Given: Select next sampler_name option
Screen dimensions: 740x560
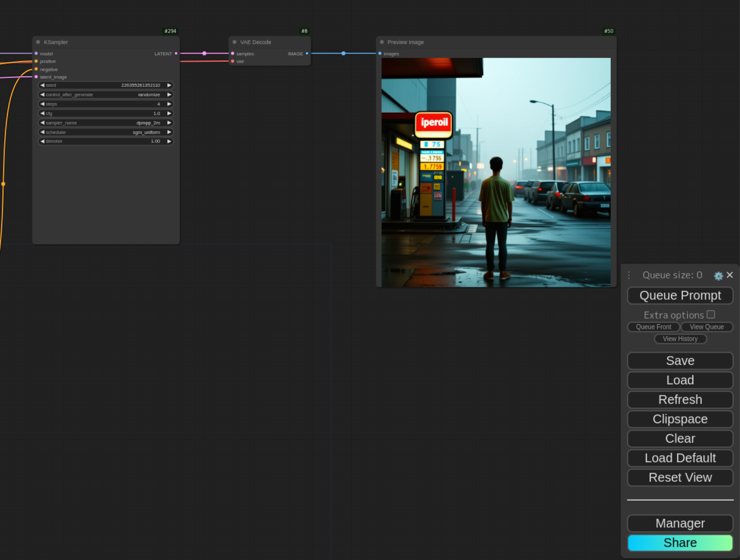Looking at the screenshot, I should [169, 123].
